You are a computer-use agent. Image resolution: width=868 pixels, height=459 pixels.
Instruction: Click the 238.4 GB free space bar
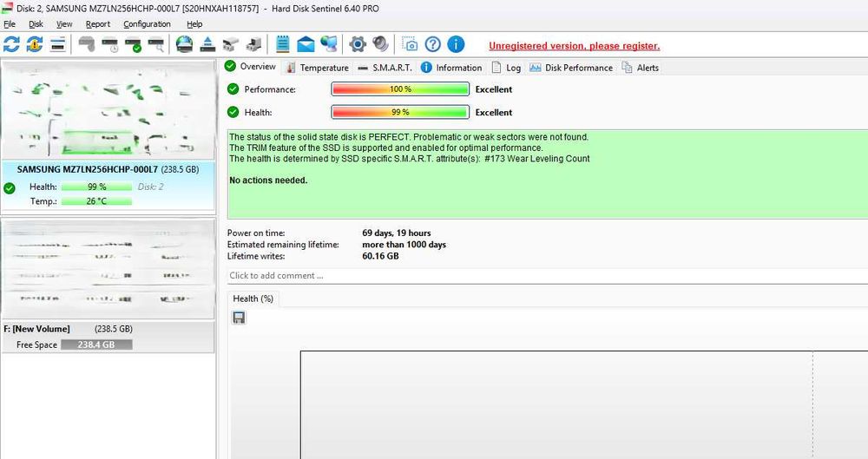(x=96, y=344)
